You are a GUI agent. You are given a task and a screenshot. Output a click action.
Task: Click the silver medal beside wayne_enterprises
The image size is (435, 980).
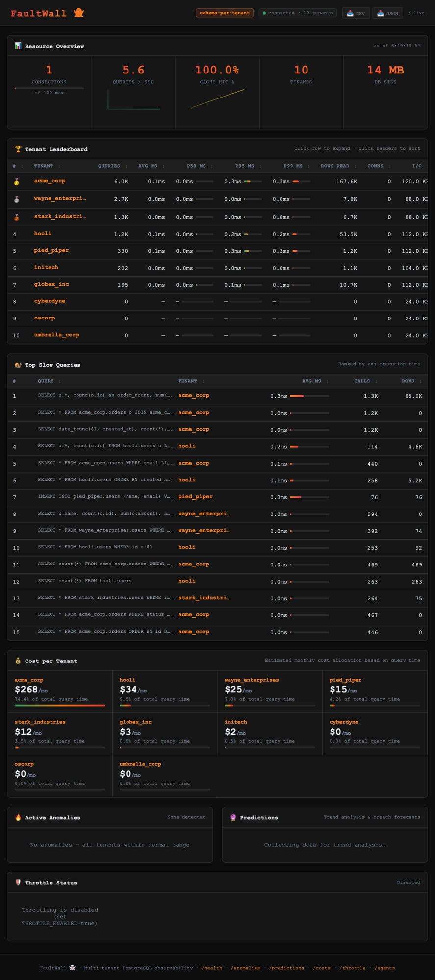click(x=16, y=199)
